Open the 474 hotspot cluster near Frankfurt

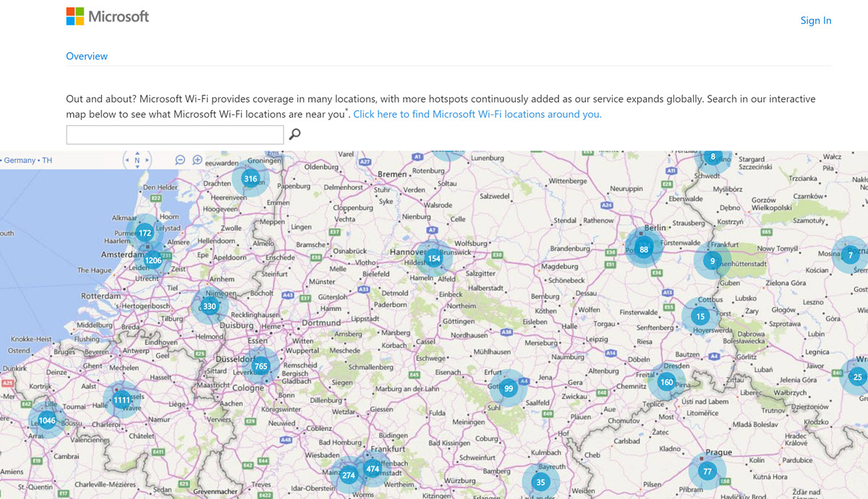[x=373, y=469]
